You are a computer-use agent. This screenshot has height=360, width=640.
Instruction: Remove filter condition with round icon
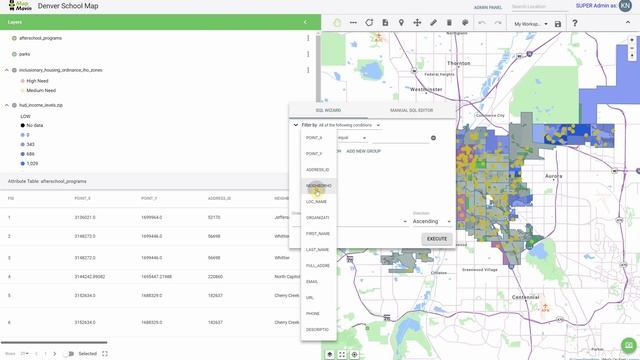(x=433, y=138)
